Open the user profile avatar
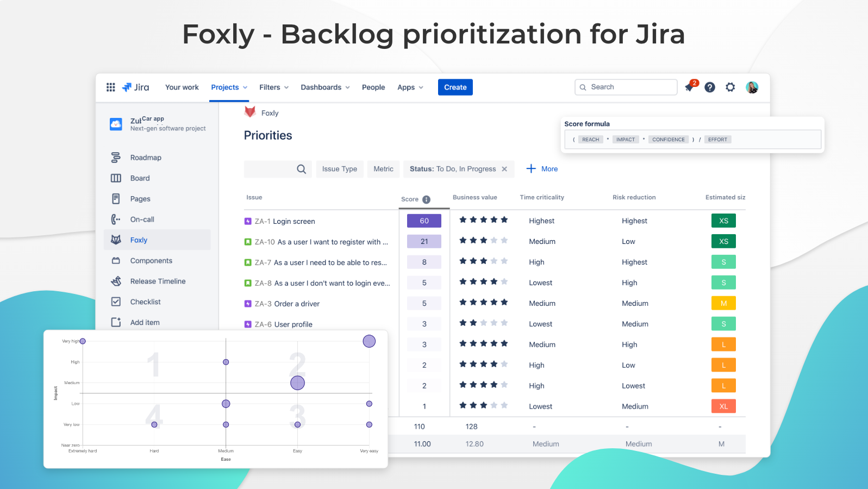This screenshot has width=868, height=489. [752, 87]
